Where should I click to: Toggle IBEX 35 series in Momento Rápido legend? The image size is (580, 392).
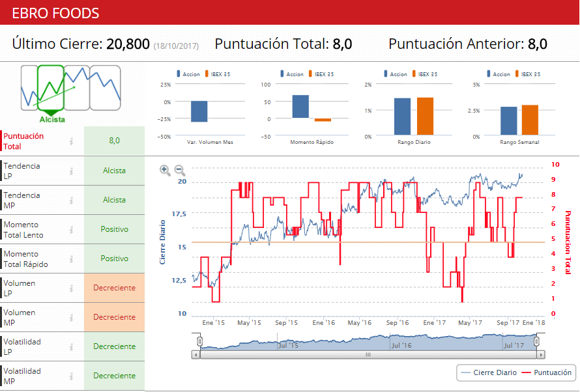coord(321,74)
